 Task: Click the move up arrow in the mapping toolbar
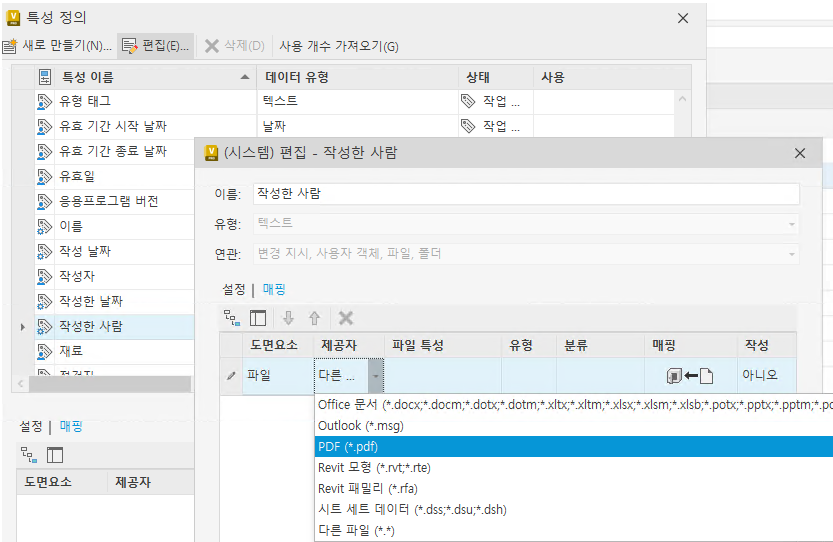point(314,318)
